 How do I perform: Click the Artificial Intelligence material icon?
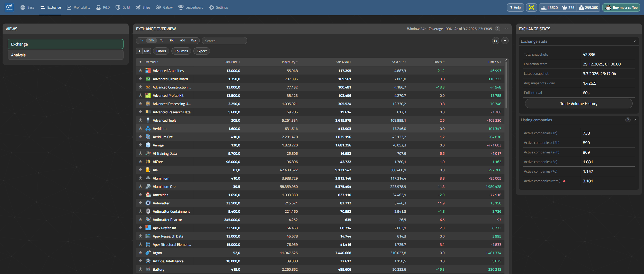[148, 261]
